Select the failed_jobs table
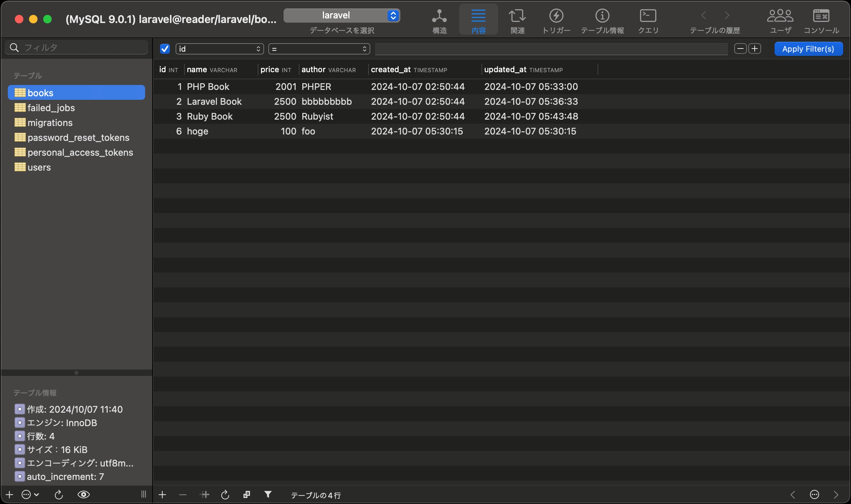Viewport: 851px width, 504px height. 76,108
